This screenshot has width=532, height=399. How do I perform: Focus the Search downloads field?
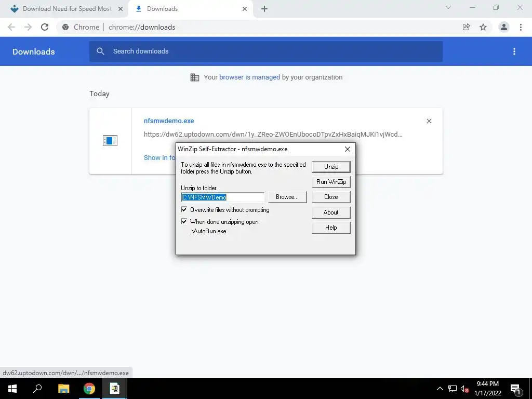266,51
